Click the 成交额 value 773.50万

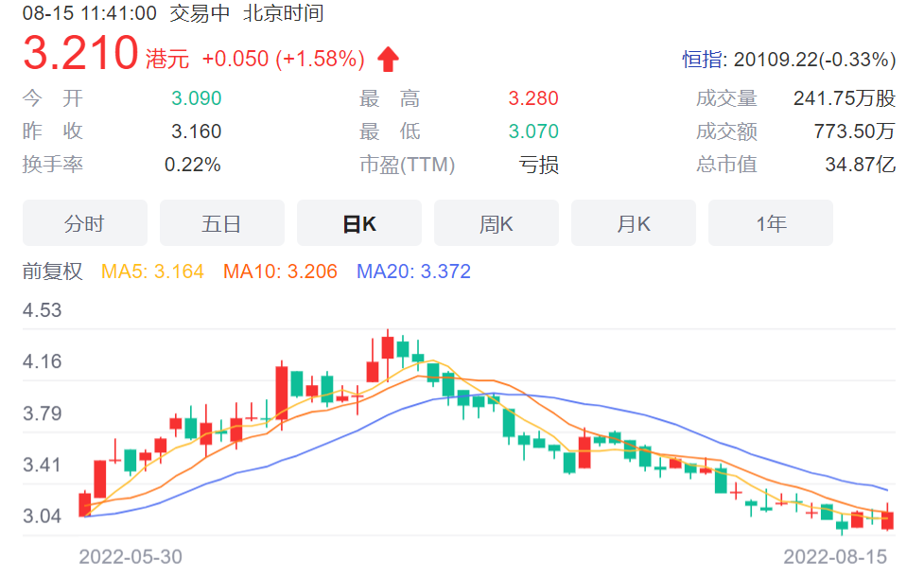click(854, 131)
